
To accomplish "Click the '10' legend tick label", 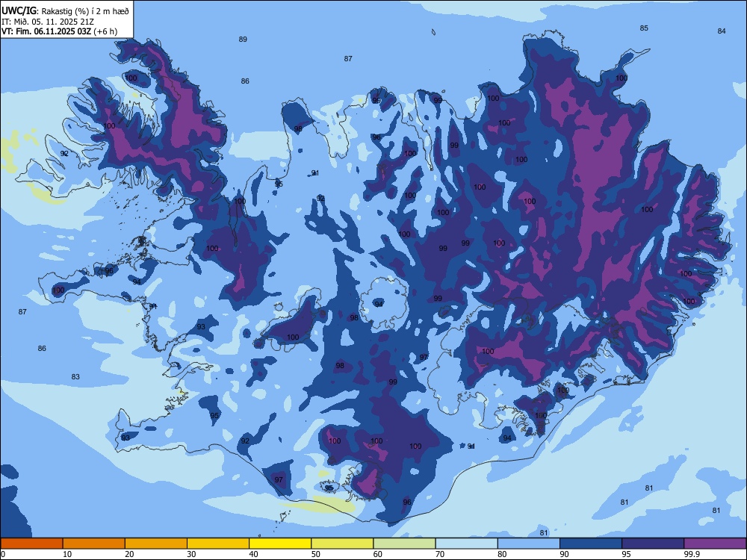I will (67, 554).
